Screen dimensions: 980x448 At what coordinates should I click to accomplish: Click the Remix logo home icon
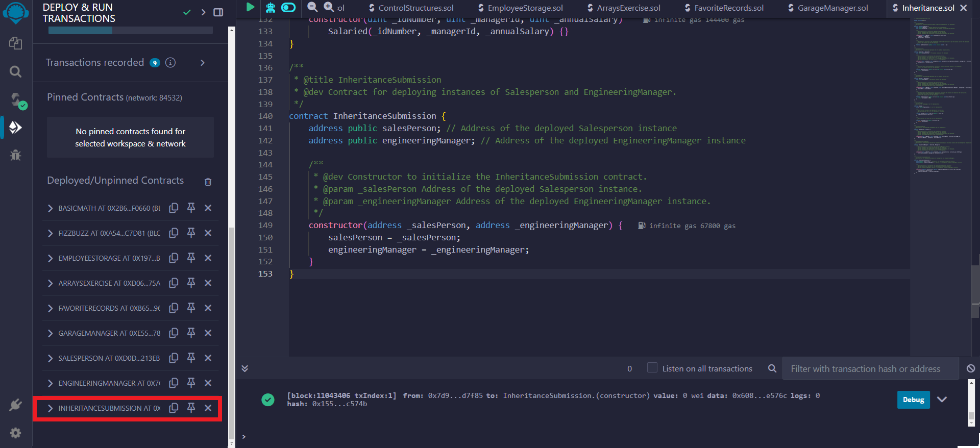click(16, 12)
